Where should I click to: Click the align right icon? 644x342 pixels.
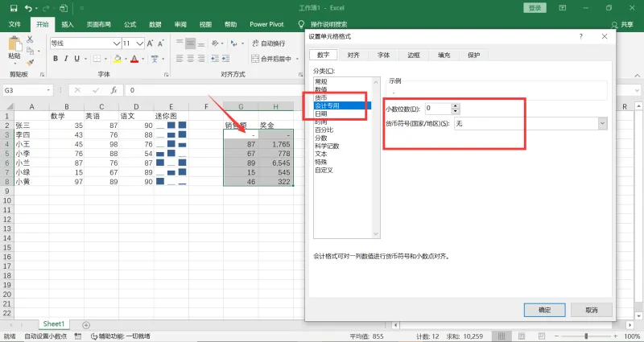(201, 59)
